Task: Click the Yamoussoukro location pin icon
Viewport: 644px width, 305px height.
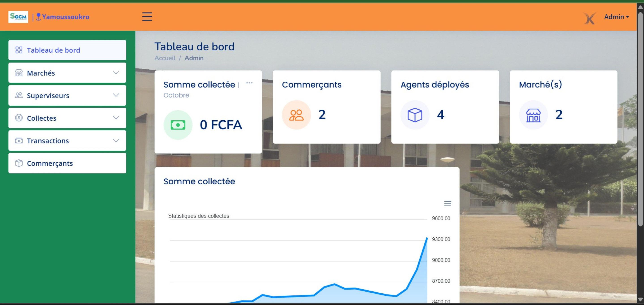Action: [38, 17]
